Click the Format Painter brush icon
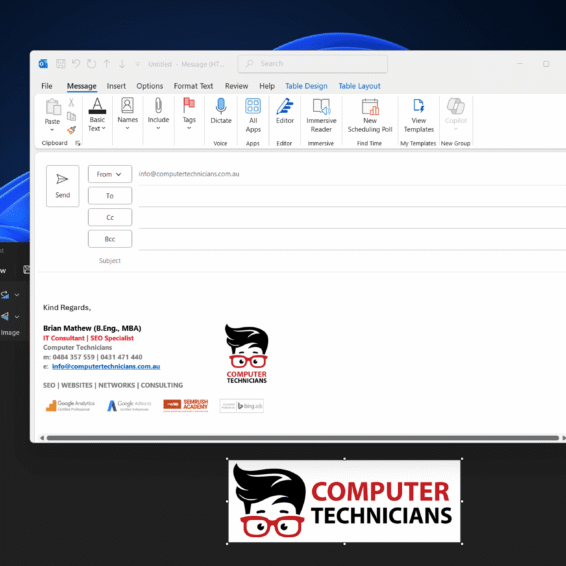This screenshot has height=566, width=566. pos(71,130)
